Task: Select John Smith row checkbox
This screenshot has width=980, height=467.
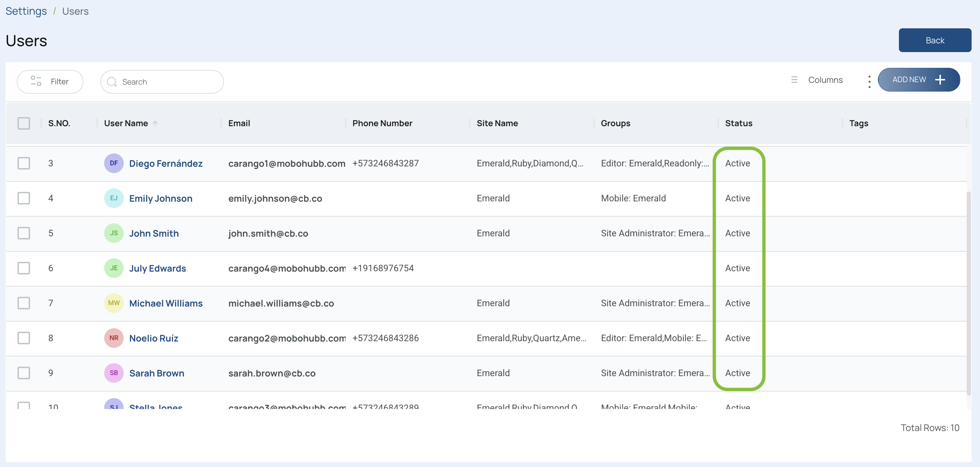Action: (24, 233)
